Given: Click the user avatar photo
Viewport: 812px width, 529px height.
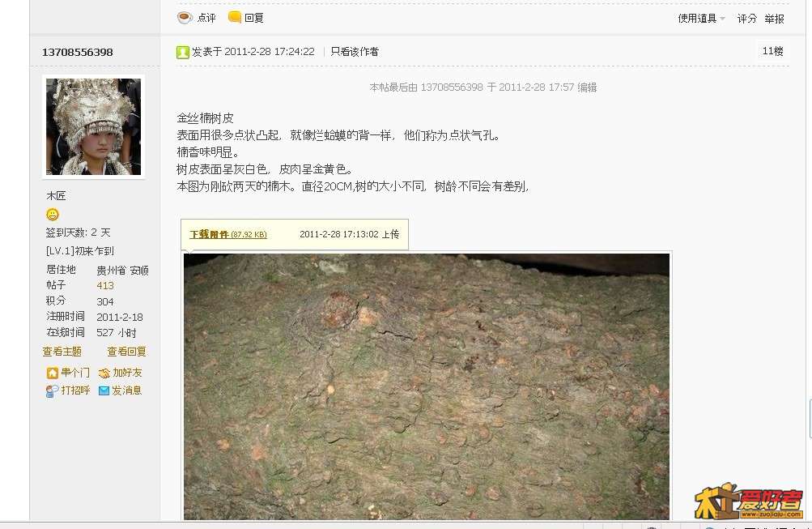Looking at the screenshot, I should (93, 127).
